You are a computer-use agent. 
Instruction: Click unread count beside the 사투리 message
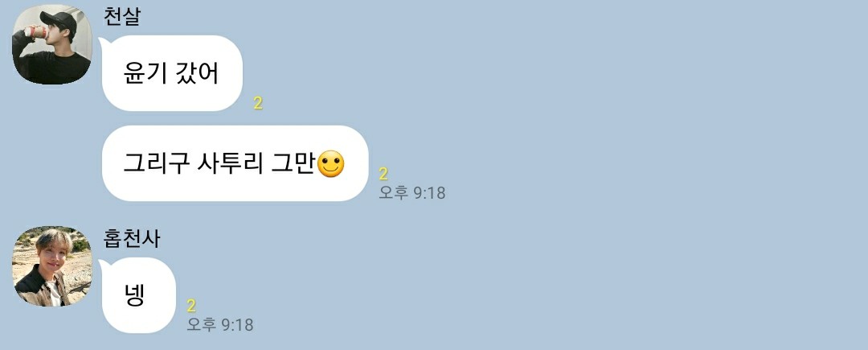tap(383, 174)
